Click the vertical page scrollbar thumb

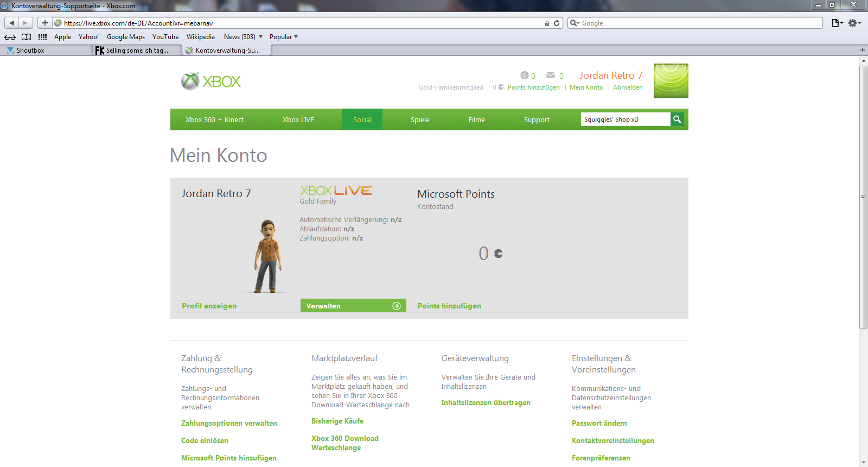point(863,197)
